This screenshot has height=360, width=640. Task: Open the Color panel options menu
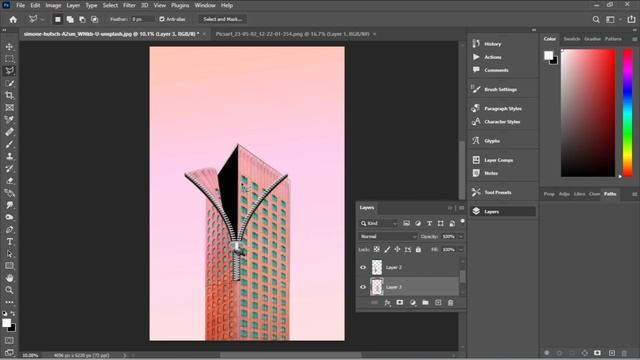pos(634,39)
